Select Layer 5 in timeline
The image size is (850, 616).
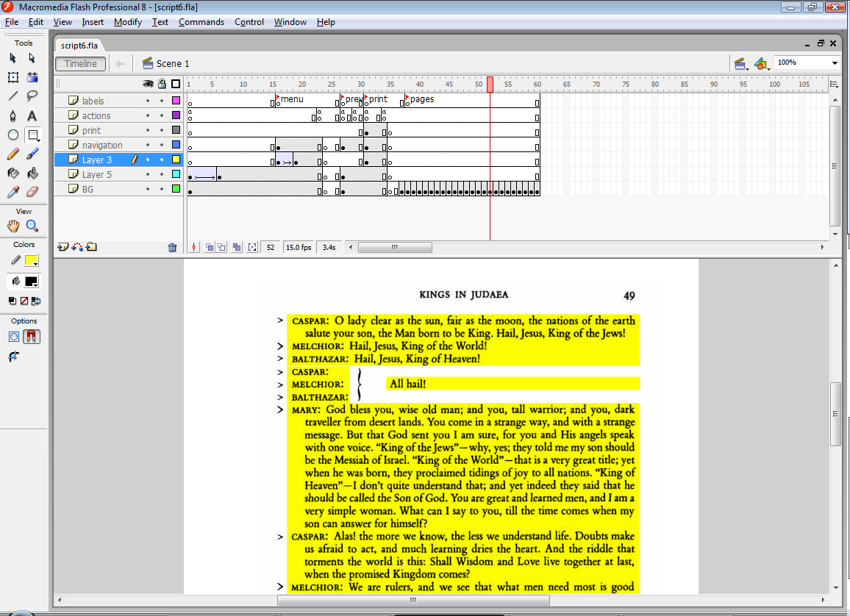(x=96, y=174)
